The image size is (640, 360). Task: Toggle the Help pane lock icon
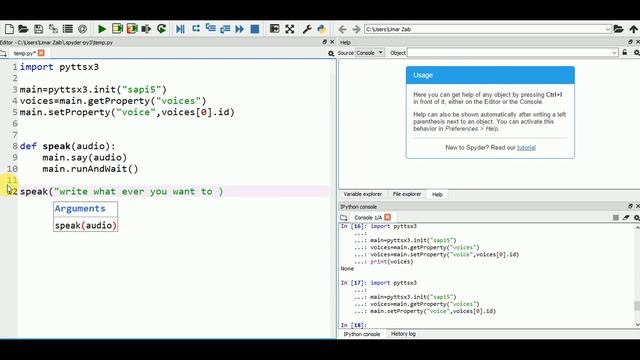[624, 53]
